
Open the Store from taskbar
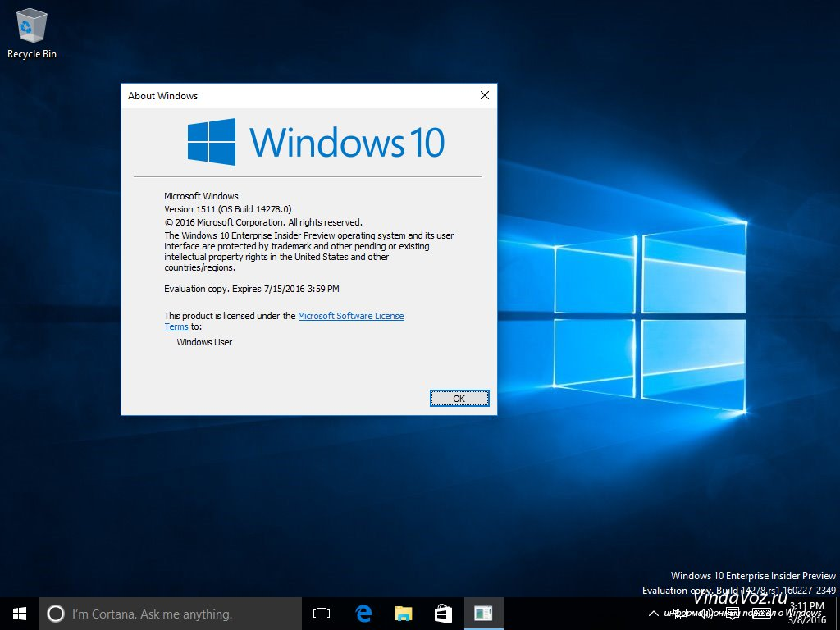[443, 614]
